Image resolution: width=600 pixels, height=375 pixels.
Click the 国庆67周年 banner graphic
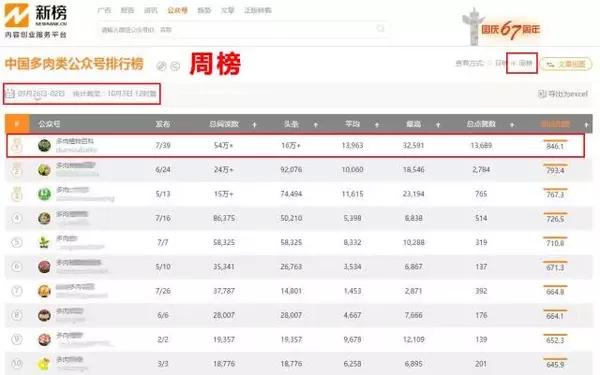click(x=502, y=27)
